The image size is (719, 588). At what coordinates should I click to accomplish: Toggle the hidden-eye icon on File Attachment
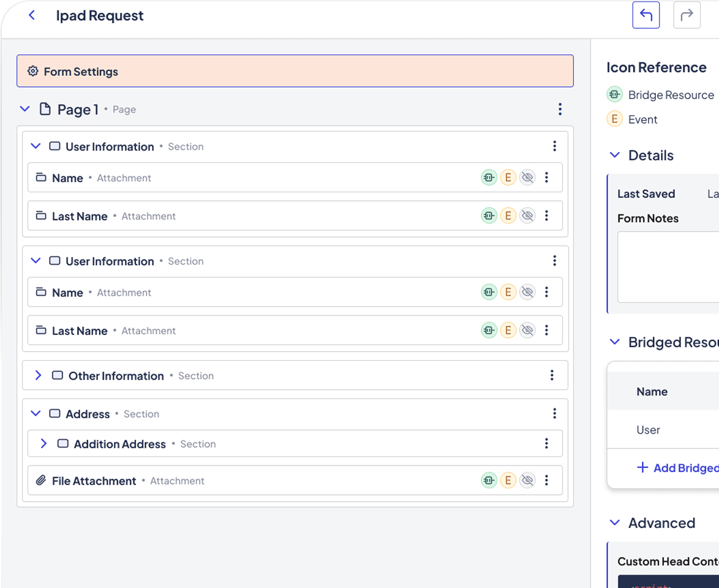[527, 480]
